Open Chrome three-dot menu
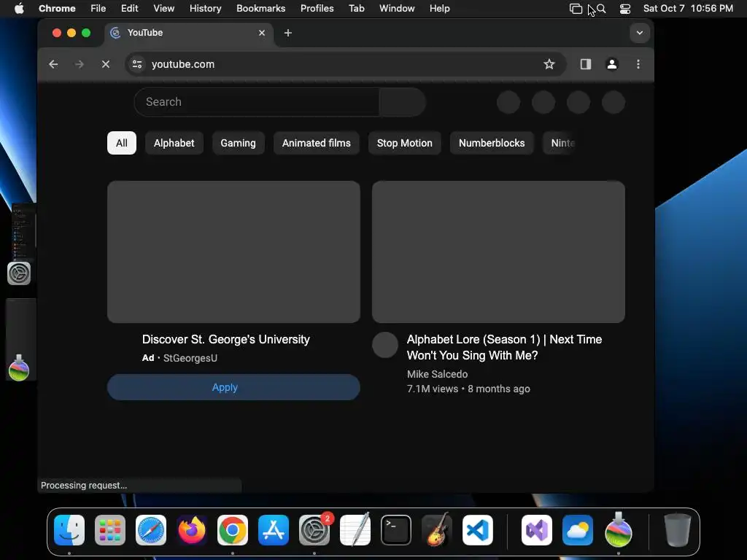Image resolution: width=747 pixels, height=560 pixels. pos(638,64)
